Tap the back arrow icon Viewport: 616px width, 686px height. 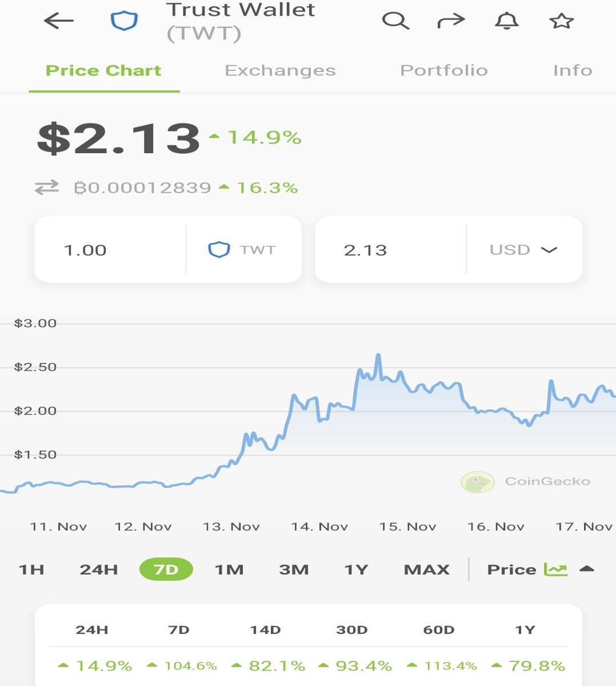(59, 21)
